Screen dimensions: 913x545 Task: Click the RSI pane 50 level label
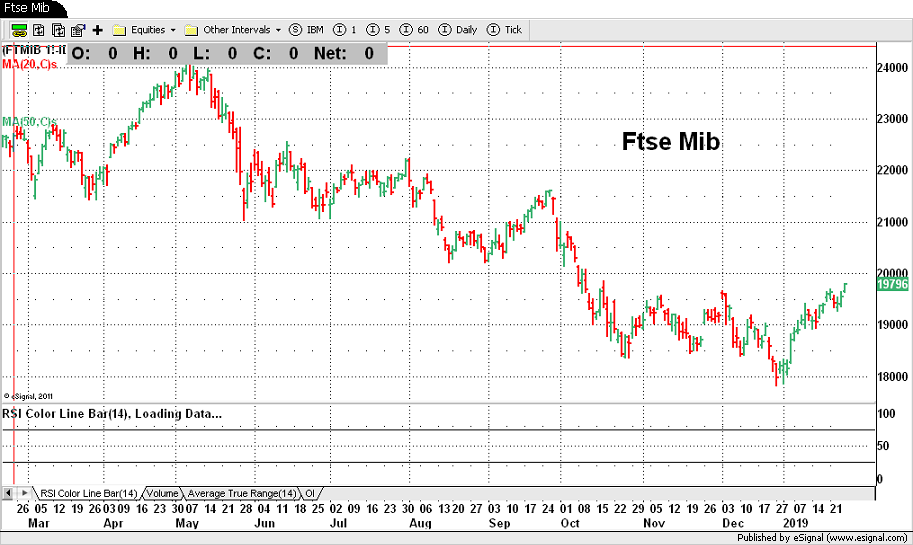point(883,445)
